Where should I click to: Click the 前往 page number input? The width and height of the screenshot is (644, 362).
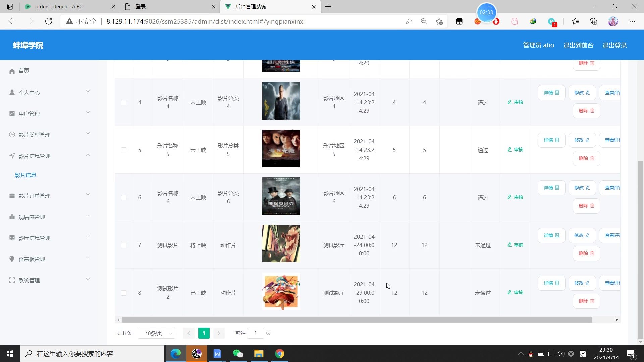[x=255, y=333]
